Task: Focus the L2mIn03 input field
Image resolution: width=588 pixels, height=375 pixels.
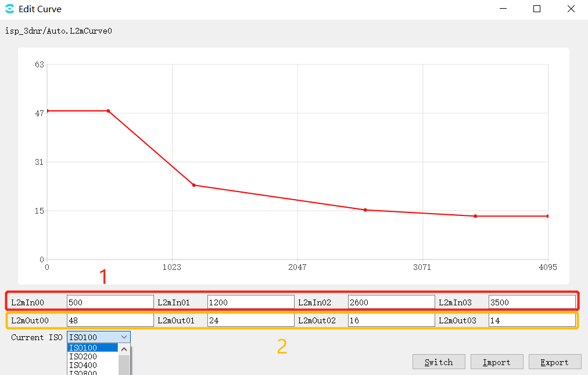Action: tap(532, 302)
